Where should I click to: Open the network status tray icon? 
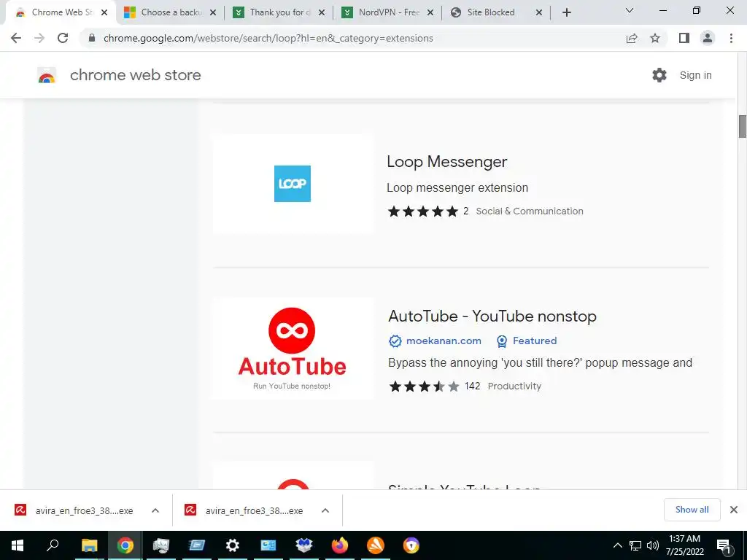pos(635,545)
